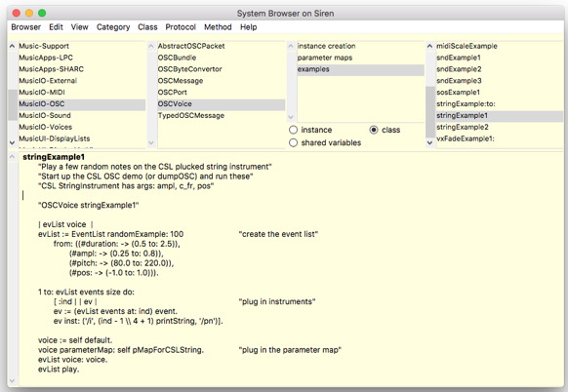Click the method list scrollbar thumb
Image resolution: width=568 pixels, height=392 pixels.
click(430, 111)
